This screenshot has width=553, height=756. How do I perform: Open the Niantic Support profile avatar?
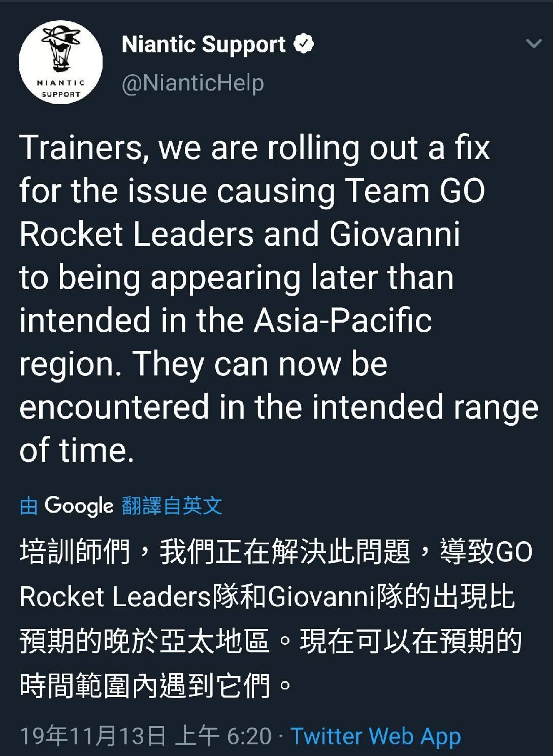[60, 62]
